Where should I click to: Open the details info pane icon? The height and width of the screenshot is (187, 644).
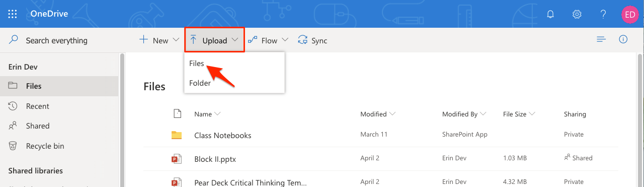(623, 39)
